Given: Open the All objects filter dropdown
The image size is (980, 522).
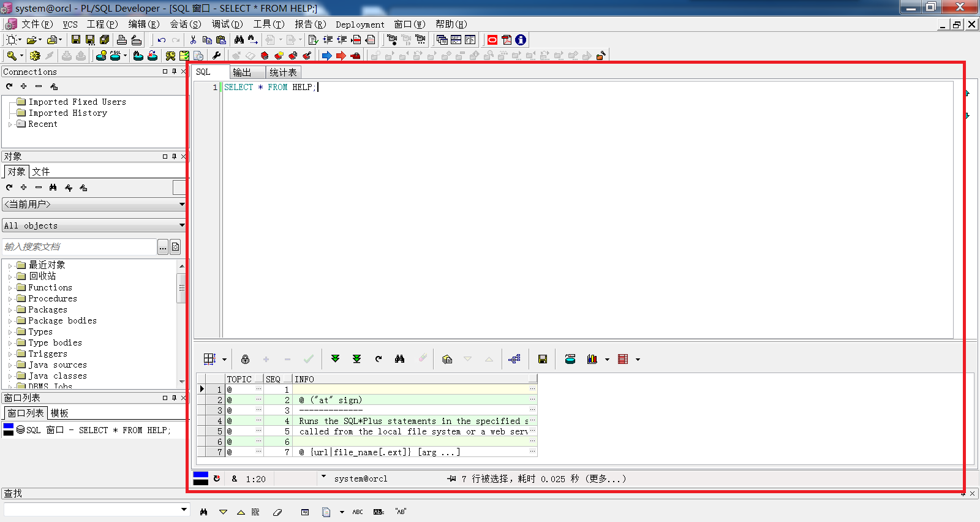Looking at the screenshot, I should pyautogui.click(x=182, y=225).
